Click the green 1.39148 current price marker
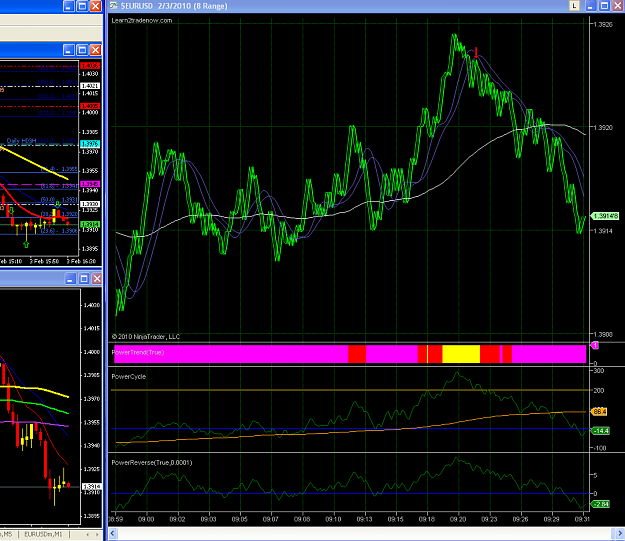Image resolution: width=625 pixels, height=541 pixels. (605, 216)
